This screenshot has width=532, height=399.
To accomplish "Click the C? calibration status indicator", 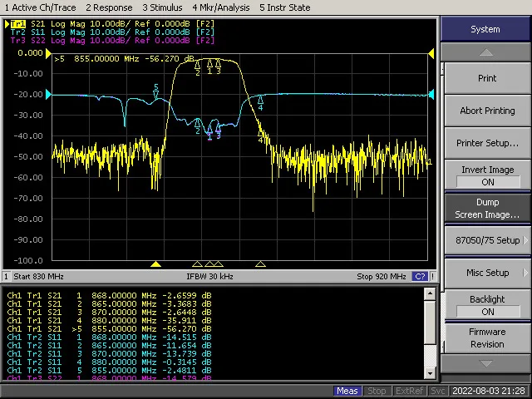I will coord(420,276).
